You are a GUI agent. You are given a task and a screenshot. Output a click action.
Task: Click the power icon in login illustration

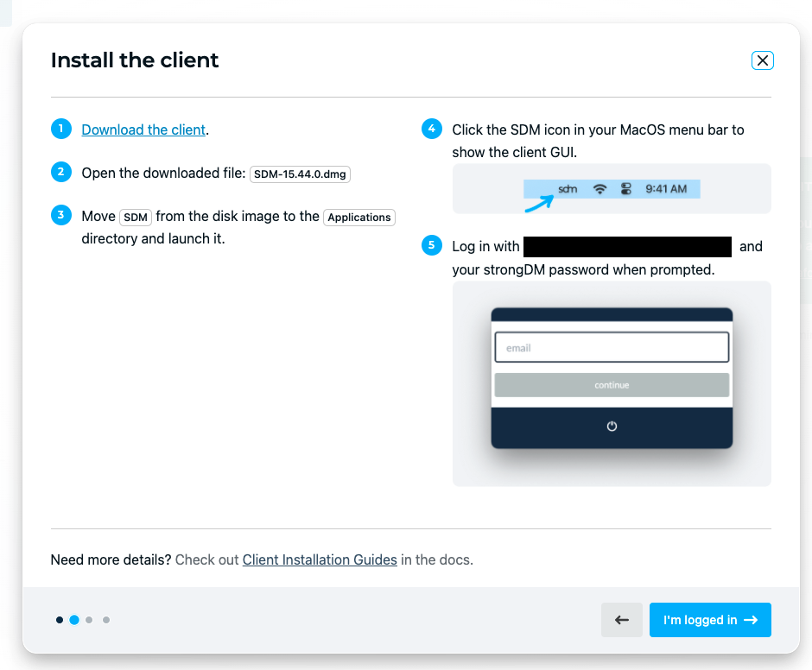612,427
